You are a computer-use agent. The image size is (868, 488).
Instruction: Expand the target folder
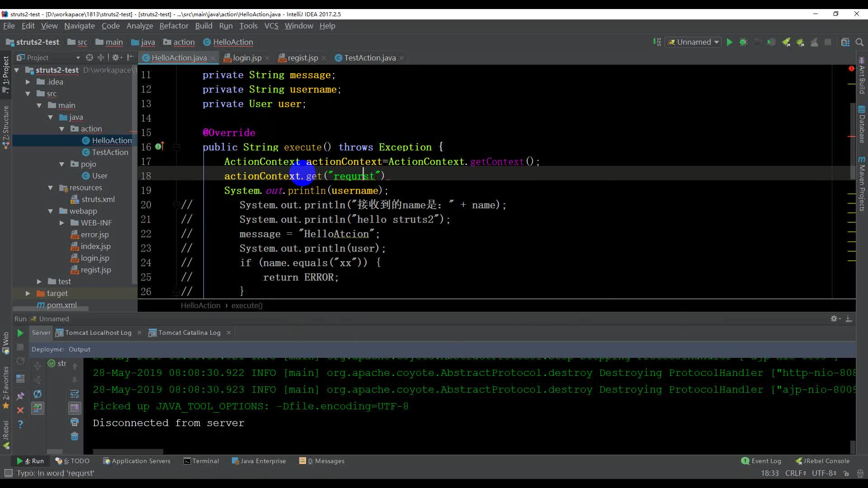pyautogui.click(x=28, y=293)
